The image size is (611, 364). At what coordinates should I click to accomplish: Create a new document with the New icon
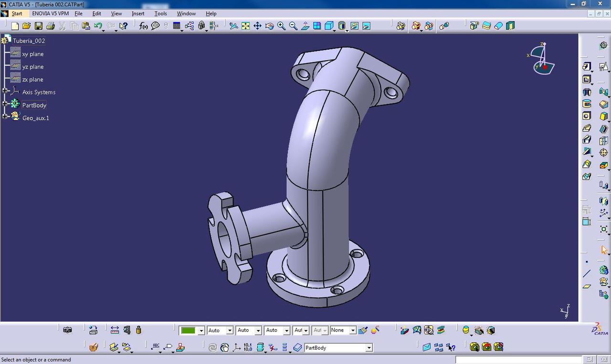(x=15, y=26)
